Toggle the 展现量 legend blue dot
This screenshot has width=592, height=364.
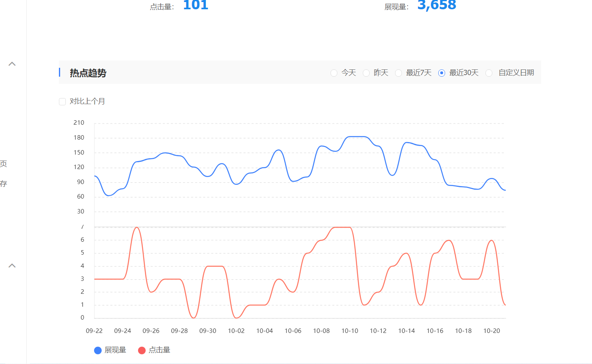tap(98, 350)
